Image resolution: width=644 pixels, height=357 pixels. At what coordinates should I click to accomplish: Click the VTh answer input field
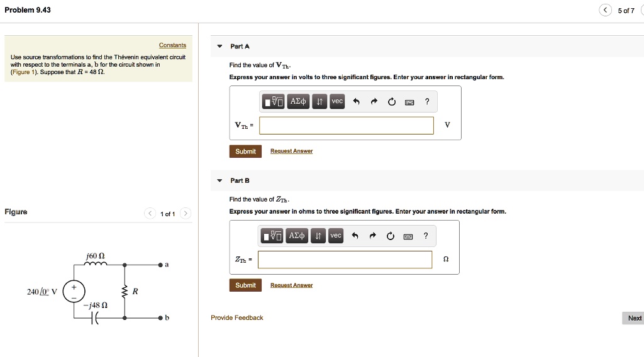point(347,126)
